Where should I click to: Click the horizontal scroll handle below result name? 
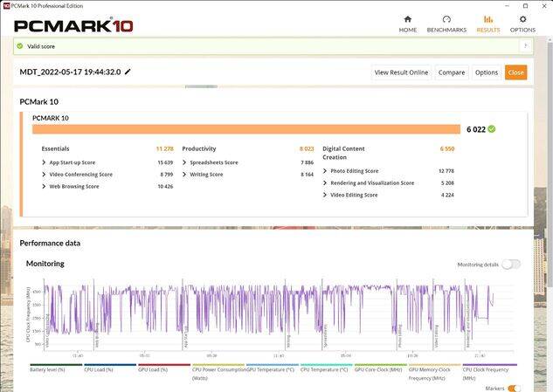pyautogui.click(x=202, y=86)
